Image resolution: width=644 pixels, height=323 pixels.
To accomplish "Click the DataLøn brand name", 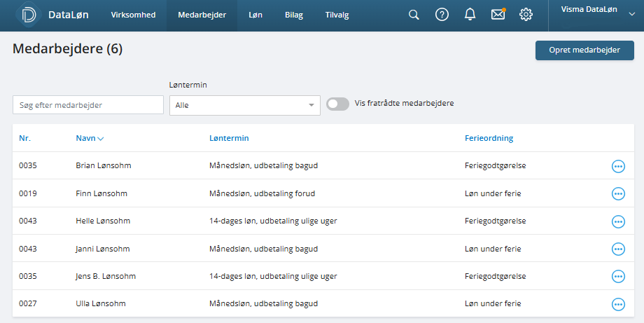I will (x=68, y=15).
